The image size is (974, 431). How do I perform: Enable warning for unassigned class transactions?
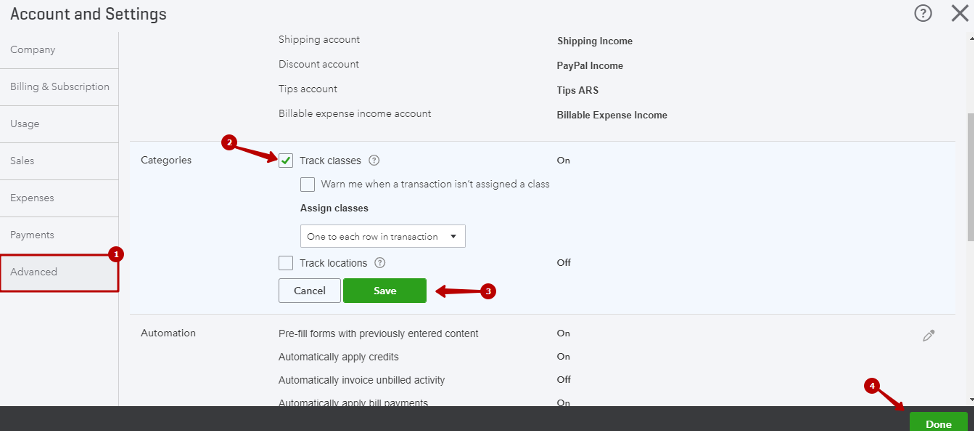(307, 184)
